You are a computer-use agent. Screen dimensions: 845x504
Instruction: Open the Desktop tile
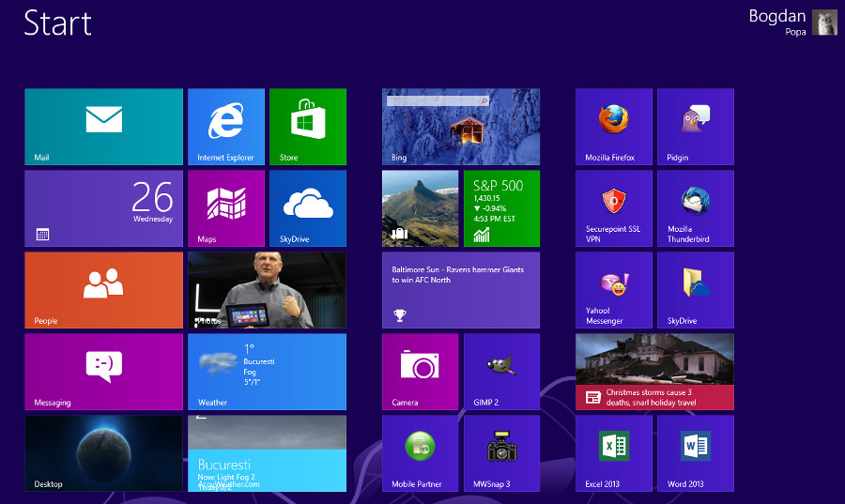[x=103, y=453]
